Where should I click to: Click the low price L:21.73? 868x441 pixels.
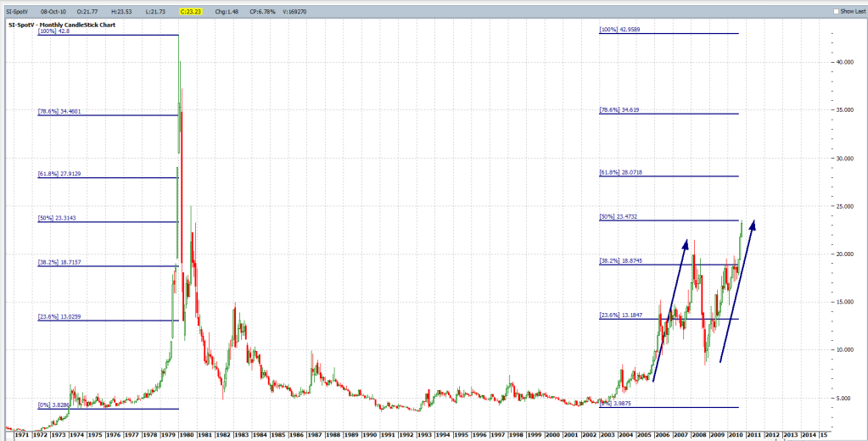coord(154,12)
